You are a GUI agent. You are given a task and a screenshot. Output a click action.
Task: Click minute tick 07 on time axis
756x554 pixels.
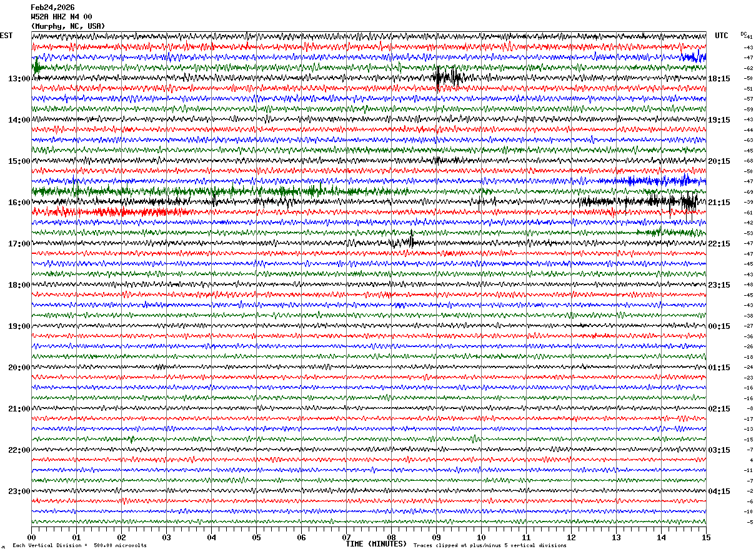(346, 537)
